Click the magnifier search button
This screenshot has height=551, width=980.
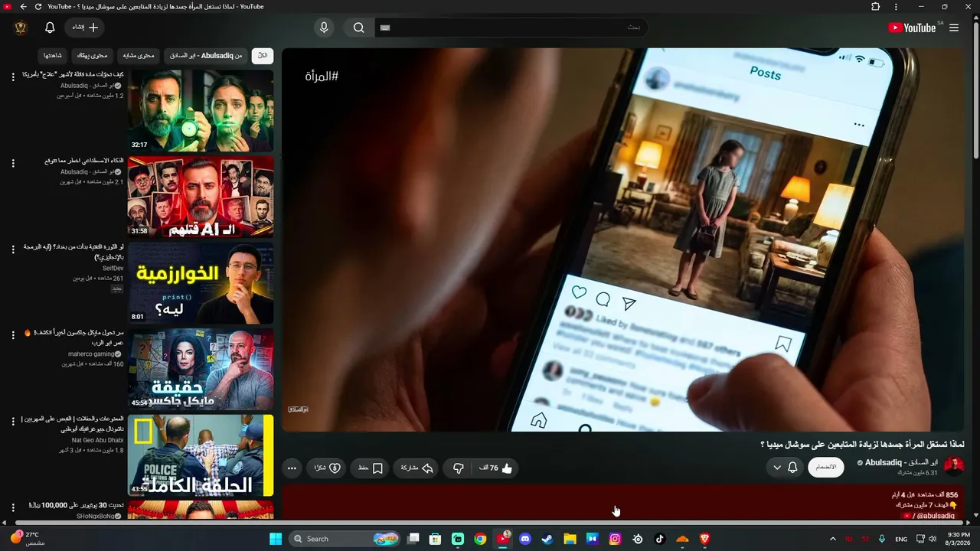(359, 28)
